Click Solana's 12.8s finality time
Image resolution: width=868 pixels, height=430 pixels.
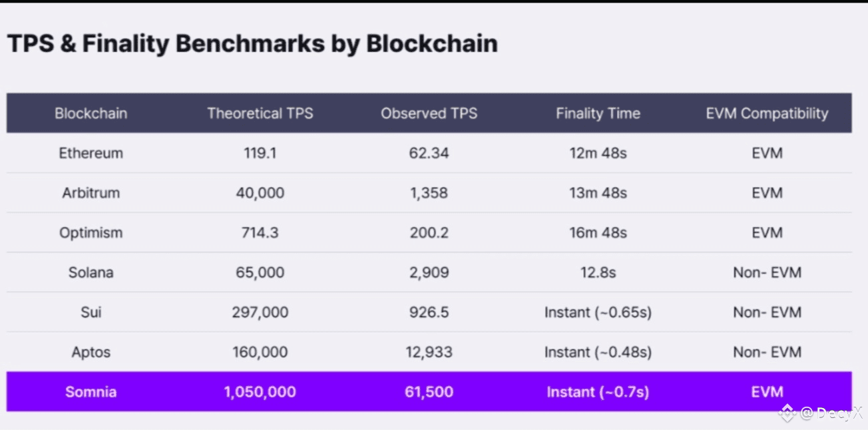(x=598, y=272)
